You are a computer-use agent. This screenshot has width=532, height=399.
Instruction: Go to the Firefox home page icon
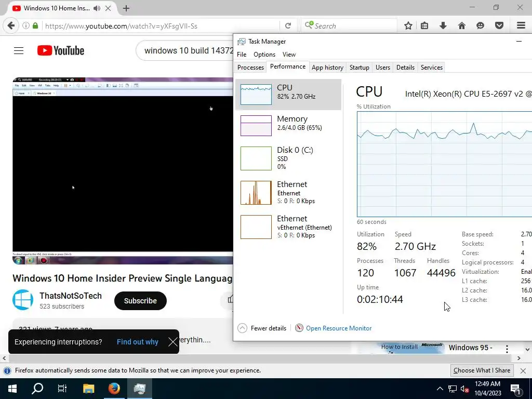coord(462,26)
